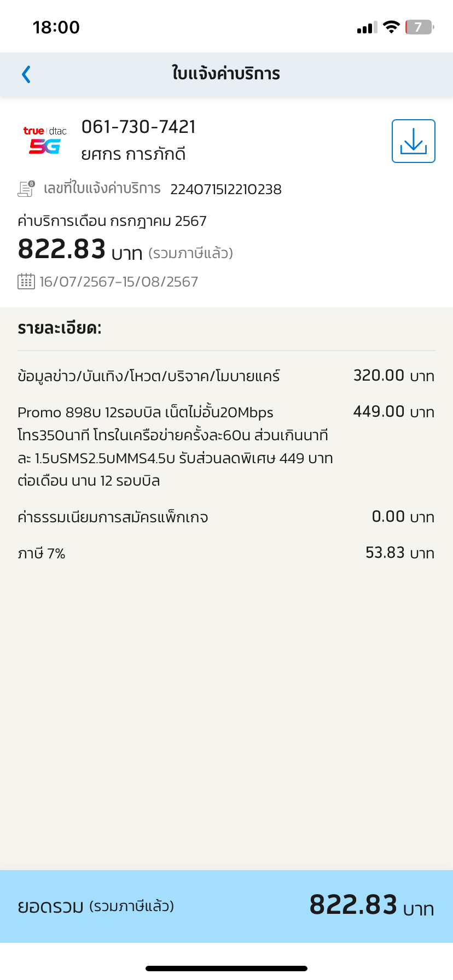This screenshot has height=980, width=453.
Task: Download the bill using the download icon
Action: click(x=413, y=141)
